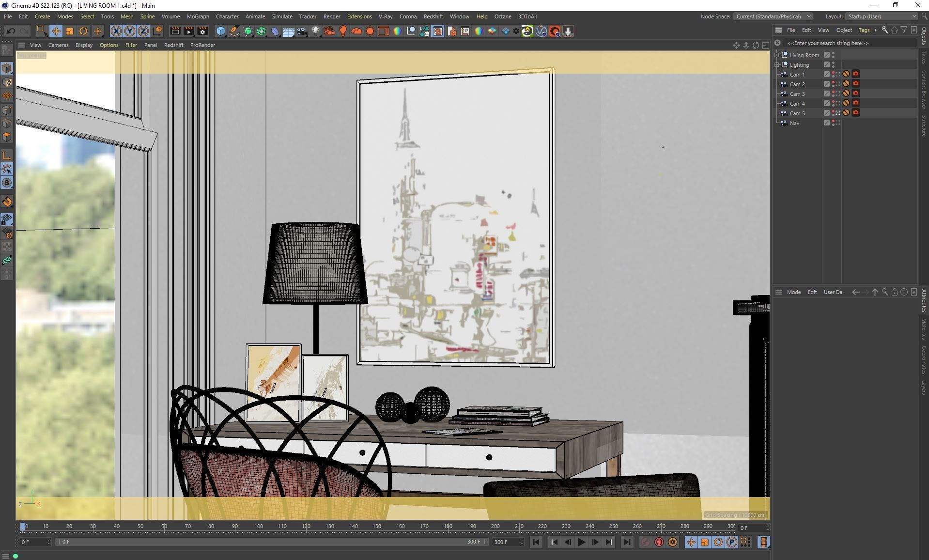This screenshot has width=929, height=560.
Task: Open the viewport hamburger menu
Action: [22, 45]
